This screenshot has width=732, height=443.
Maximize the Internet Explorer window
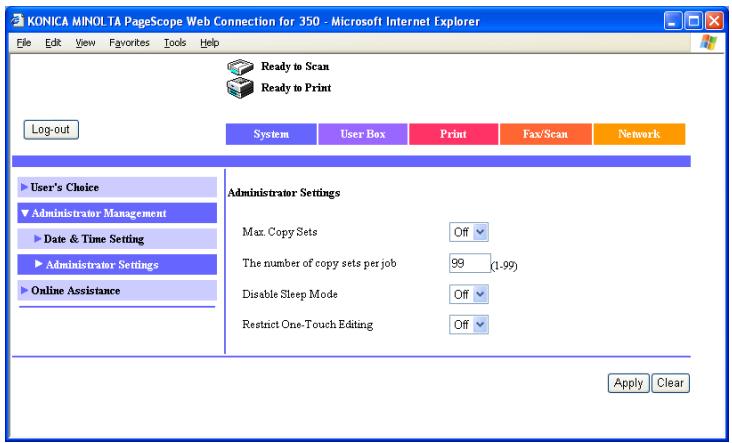694,21
